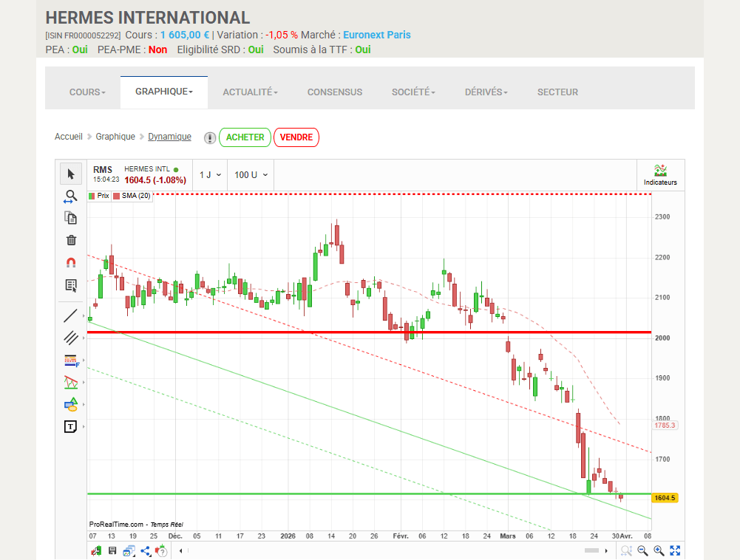Open the GRAPHIQUE menu tab
The width and height of the screenshot is (740, 560).
[x=164, y=92]
